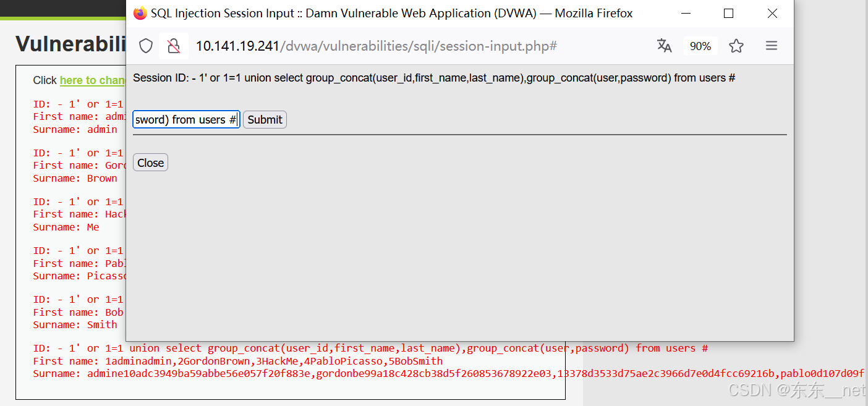Click 'Surname: Brown' result text
The height and width of the screenshot is (406, 868).
click(75, 178)
